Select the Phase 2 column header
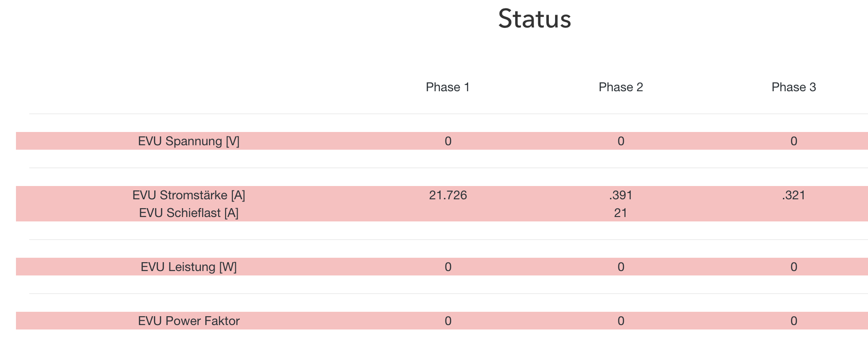The width and height of the screenshot is (868, 341). [x=621, y=87]
